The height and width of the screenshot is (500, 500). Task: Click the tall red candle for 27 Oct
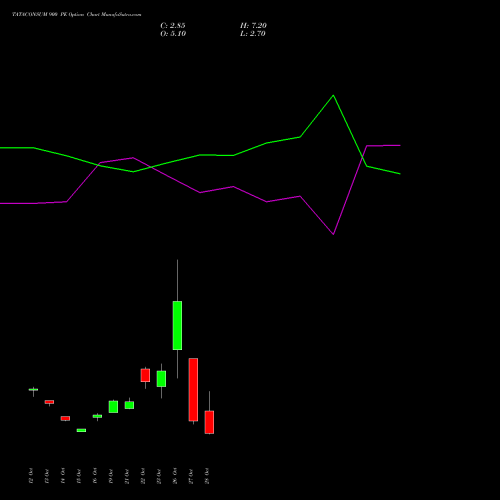pyautogui.click(x=193, y=390)
